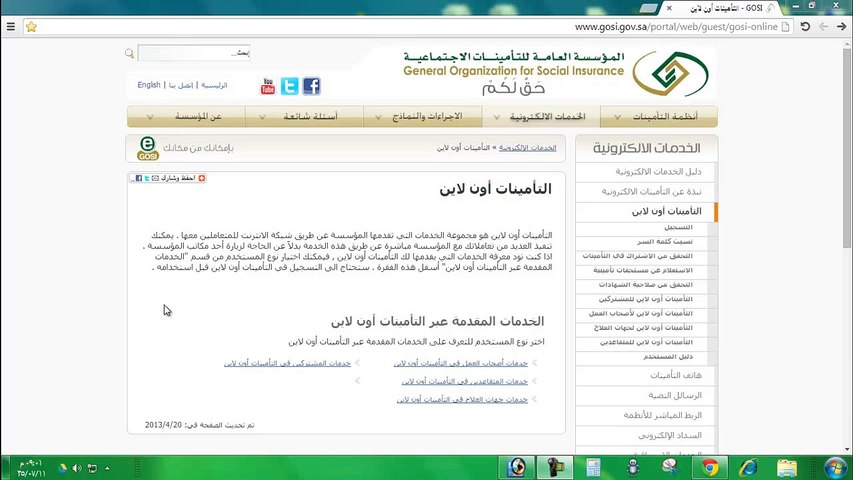This screenshot has height=480, width=853.
Task: Open التحقق من صلاحية الشهادات sub-item
Action: click(x=646, y=285)
